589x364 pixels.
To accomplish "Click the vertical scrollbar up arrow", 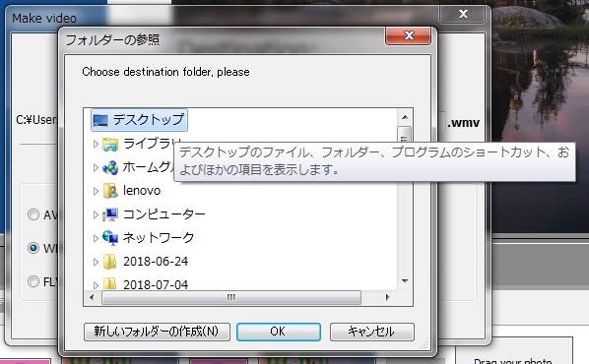I will (405, 117).
